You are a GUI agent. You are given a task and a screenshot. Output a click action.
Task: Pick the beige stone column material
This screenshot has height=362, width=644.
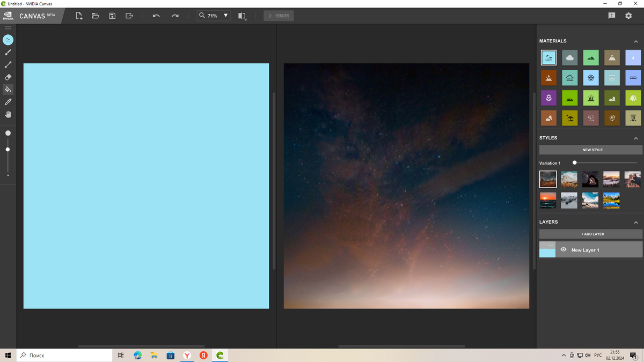point(633,118)
